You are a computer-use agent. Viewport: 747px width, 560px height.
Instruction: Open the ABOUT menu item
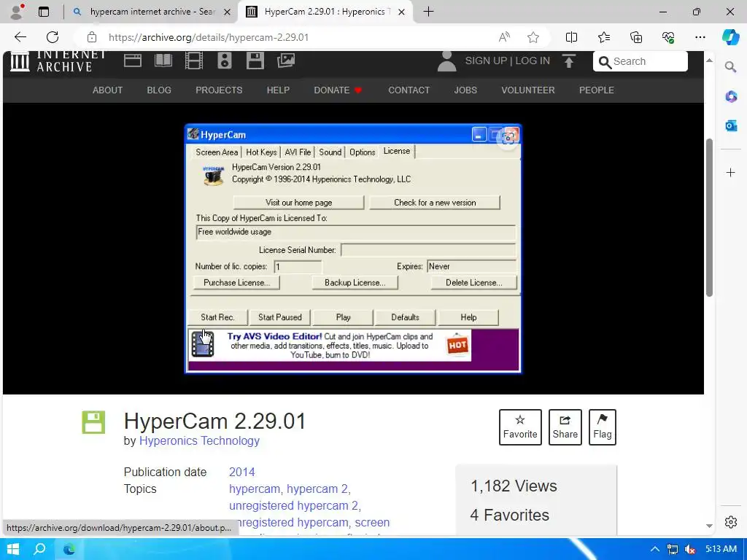[x=108, y=90]
